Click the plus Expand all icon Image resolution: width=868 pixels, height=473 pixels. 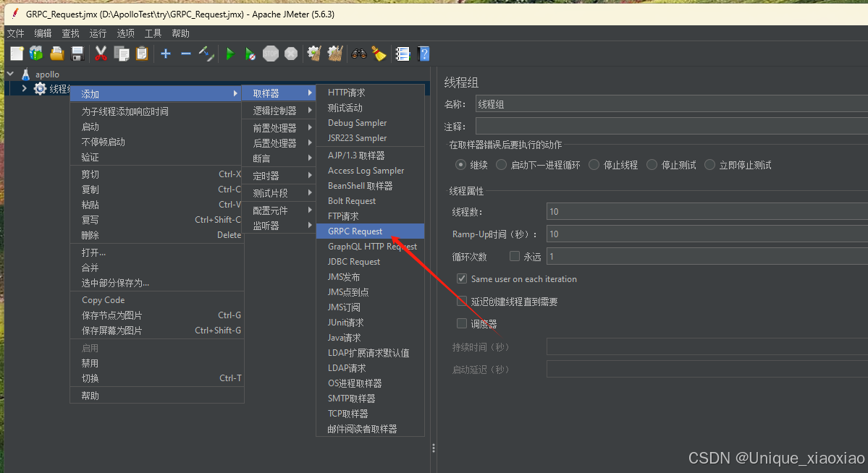[x=166, y=54]
